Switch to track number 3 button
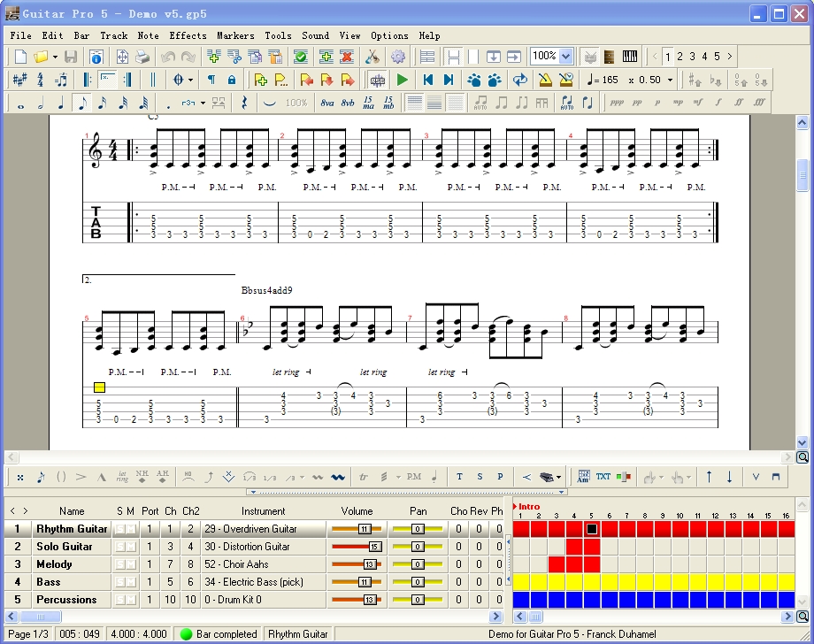The height and width of the screenshot is (644, 814). tap(692, 57)
